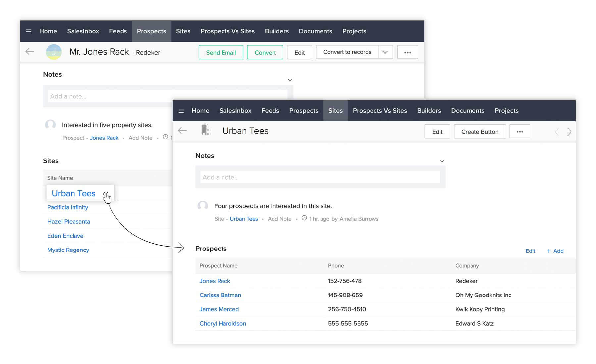The height and width of the screenshot is (364, 596).
Task: Open Builders tab in front window
Action: pyautogui.click(x=429, y=111)
